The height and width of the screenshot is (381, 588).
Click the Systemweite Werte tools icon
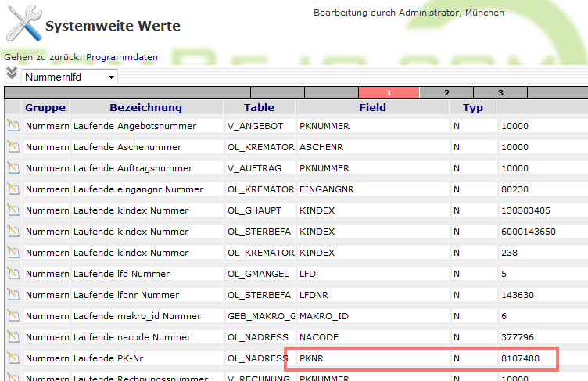tap(23, 26)
